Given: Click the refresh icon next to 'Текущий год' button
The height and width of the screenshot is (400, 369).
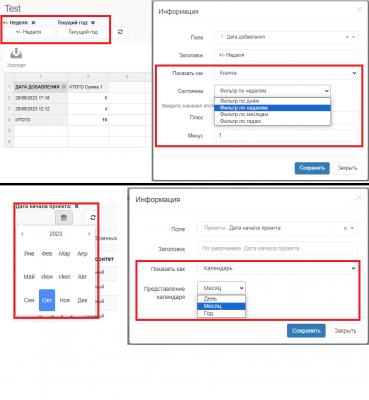Looking at the screenshot, I should [120, 32].
